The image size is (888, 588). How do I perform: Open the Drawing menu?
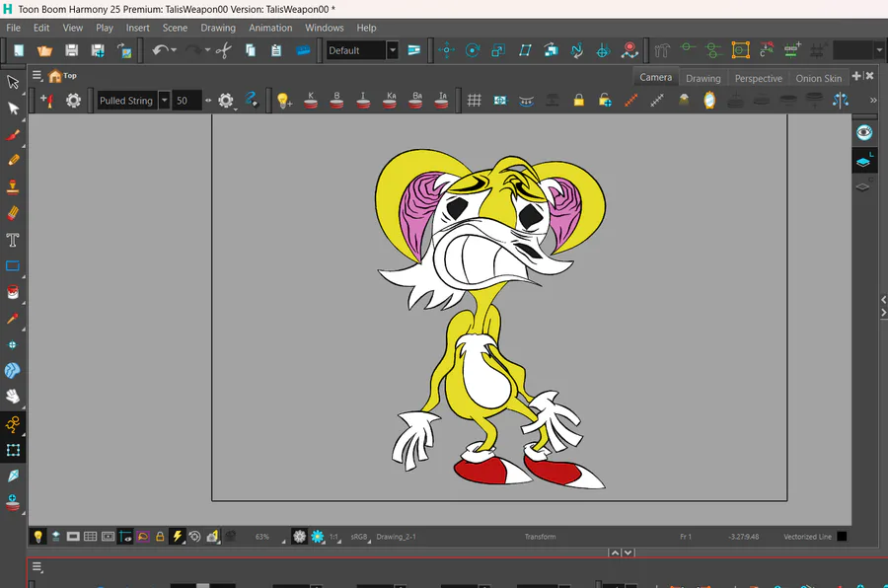tap(218, 28)
